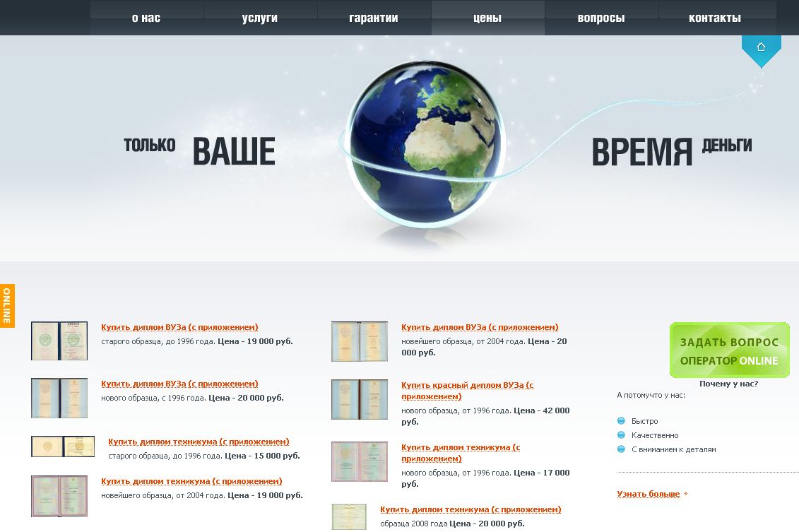Image resolution: width=799 pixels, height=532 pixels.
Task: Click the banner word «ВРЕМЯ»
Action: (x=642, y=152)
